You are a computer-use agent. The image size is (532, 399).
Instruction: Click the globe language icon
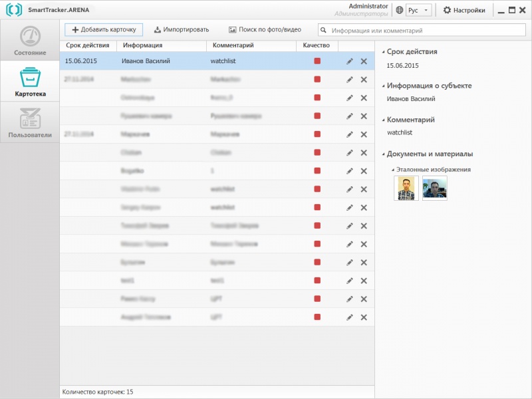coord(399,10)
